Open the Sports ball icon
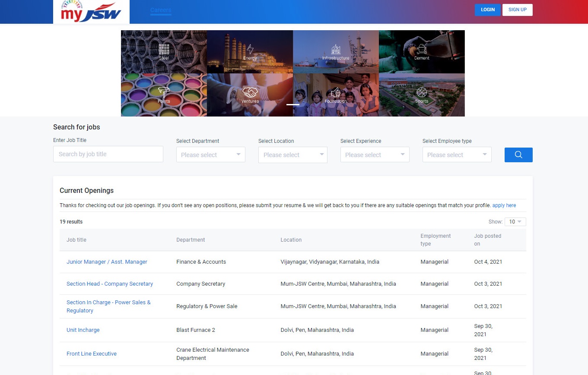The height and width of the screenshot is (375, 588). pos(422,92)
